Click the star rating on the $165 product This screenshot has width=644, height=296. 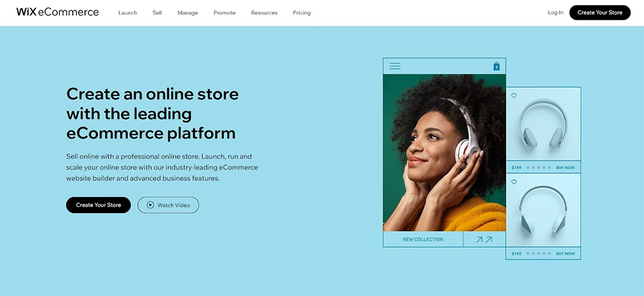click(538, 254)
